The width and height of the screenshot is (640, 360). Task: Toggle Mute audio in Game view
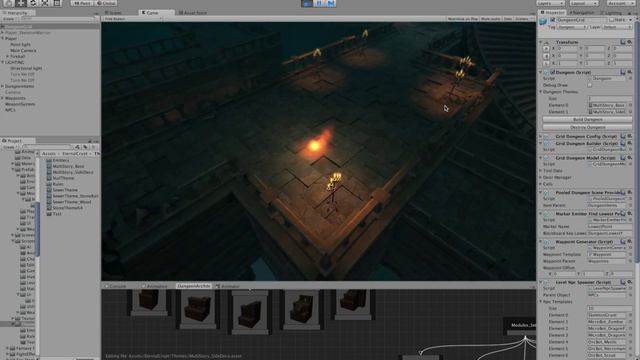491,19
